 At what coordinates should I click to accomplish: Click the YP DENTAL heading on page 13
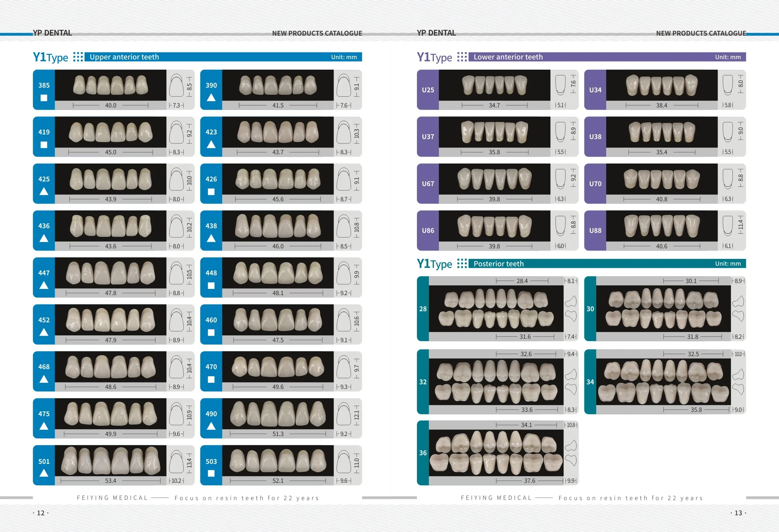click(436, 33)
